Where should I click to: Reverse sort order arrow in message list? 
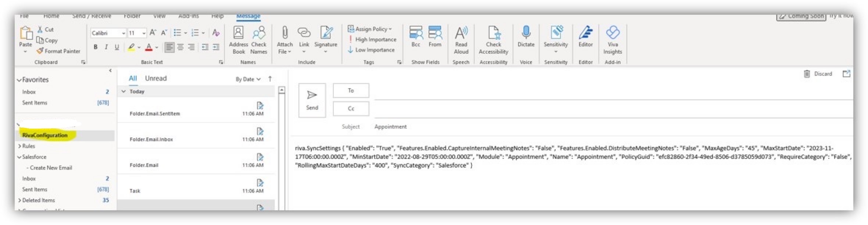270,79
